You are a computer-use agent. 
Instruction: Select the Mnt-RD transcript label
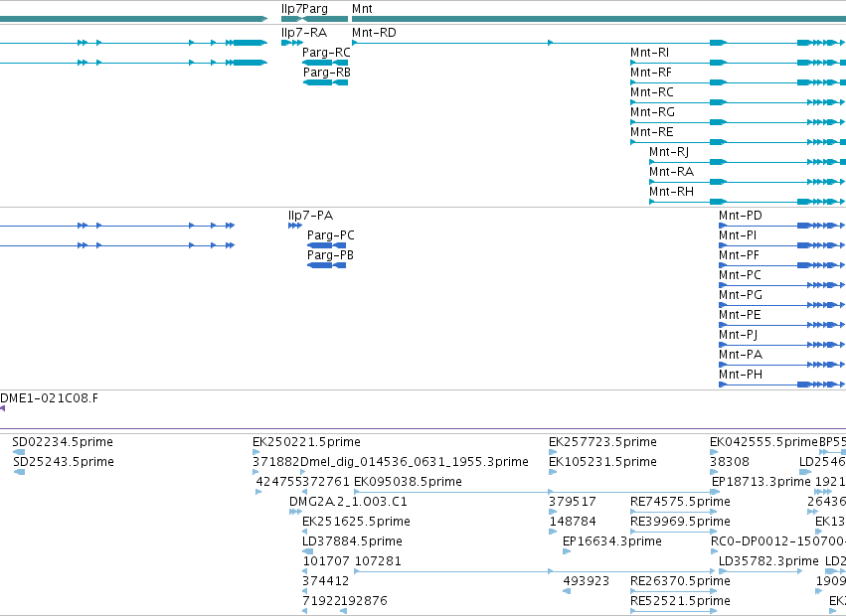click(x=374, y=33)
